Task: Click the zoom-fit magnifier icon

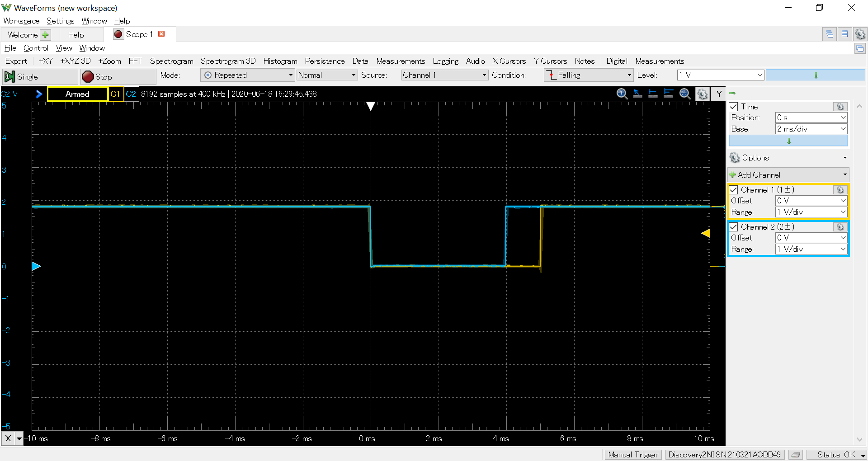Action: pos(685,94)
